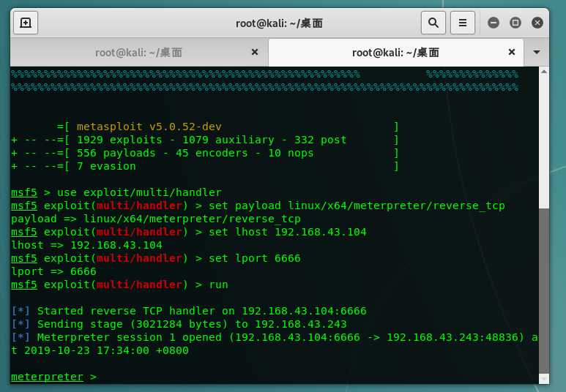Click '332 post' in the banner
This screenshot has width=566, height=392.
coord(320,140)
